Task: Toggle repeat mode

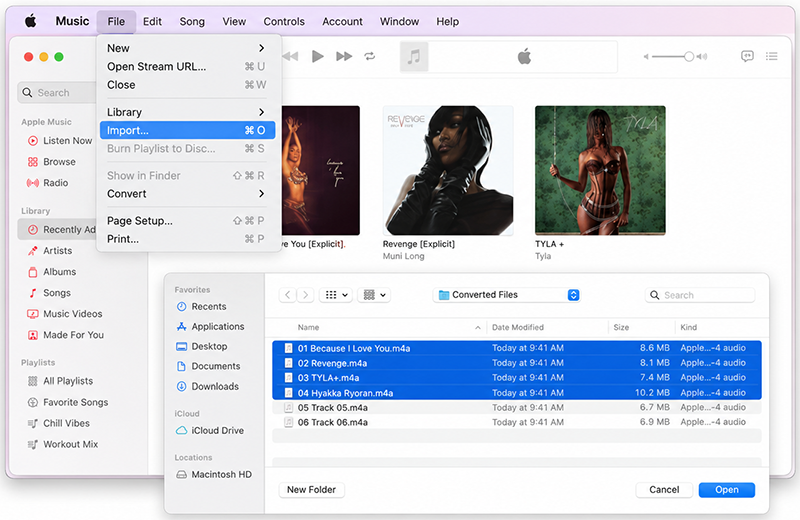Action: click(370, 56)
